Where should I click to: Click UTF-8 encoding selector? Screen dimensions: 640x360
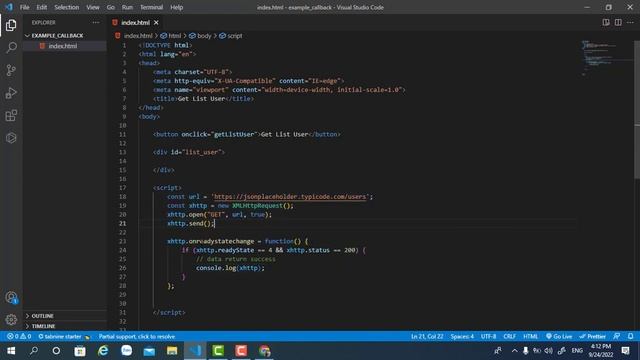point(488,336)
